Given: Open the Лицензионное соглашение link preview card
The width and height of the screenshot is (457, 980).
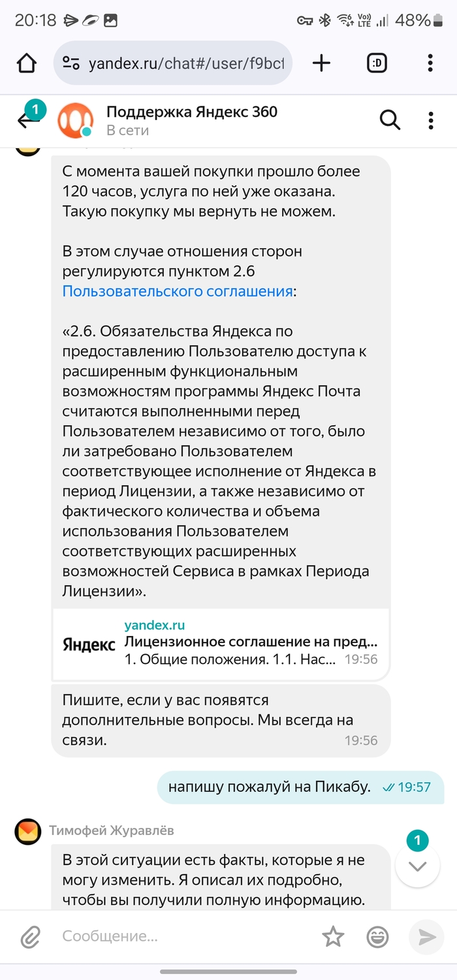Looking at the screenshot, I should click(x=221, y=644).
